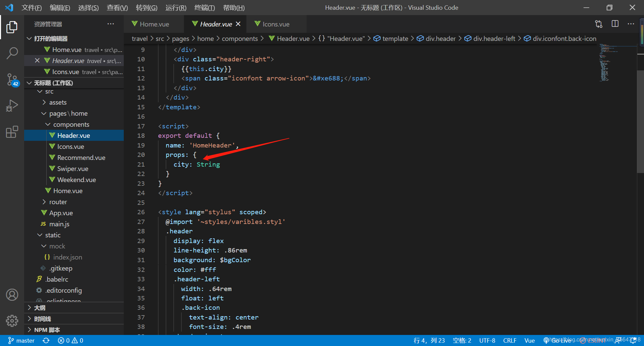644x346 pixels.
Task: Open 终端(T) menu
Action: coord(205,7)
